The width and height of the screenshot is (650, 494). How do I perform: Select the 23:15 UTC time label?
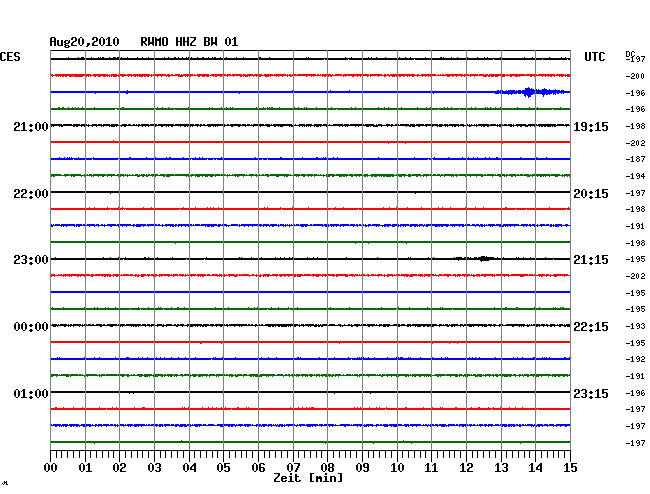click(x=591, y=393)
